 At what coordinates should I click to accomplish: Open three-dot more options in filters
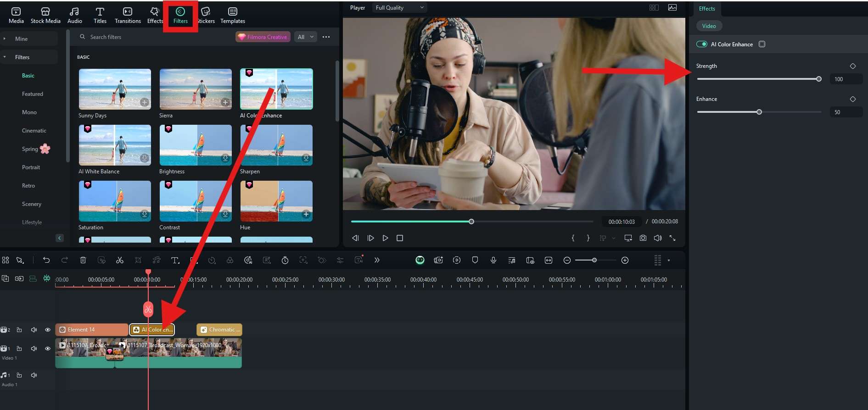[326, 37]
